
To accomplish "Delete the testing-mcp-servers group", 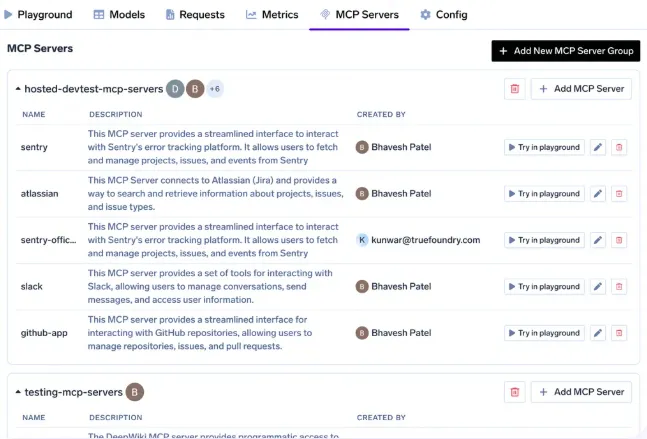I will (515, 392).
